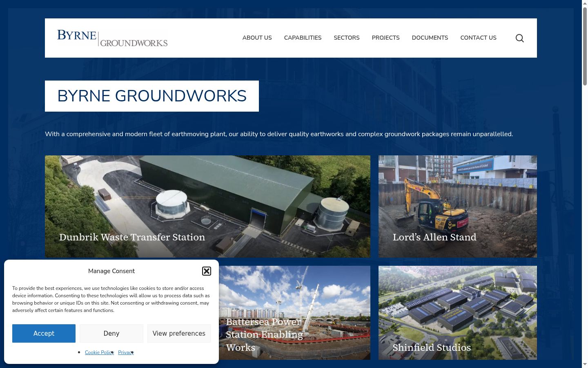Screen dimensions: 588x368
Task: Open the Capabilities menu
Action: pyautogui.click(x=303, y=38)
